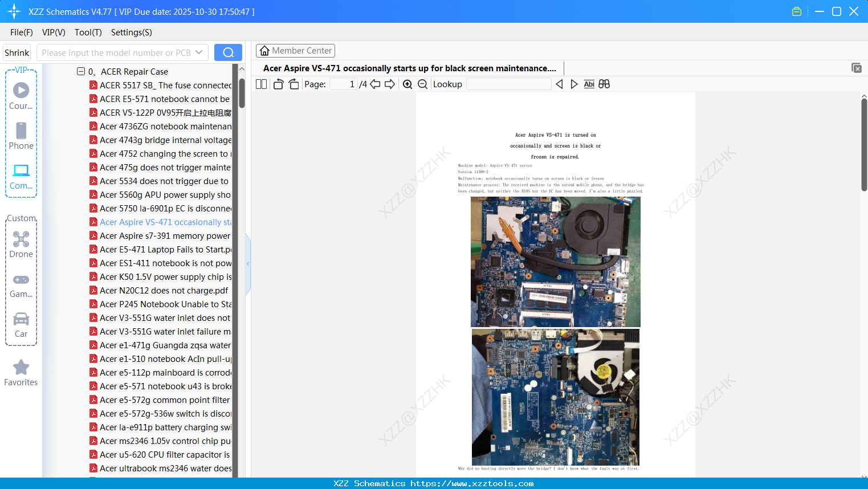Click the yellow store icon in title bar
The image size is (868, 489).
(x=797, y=11)
